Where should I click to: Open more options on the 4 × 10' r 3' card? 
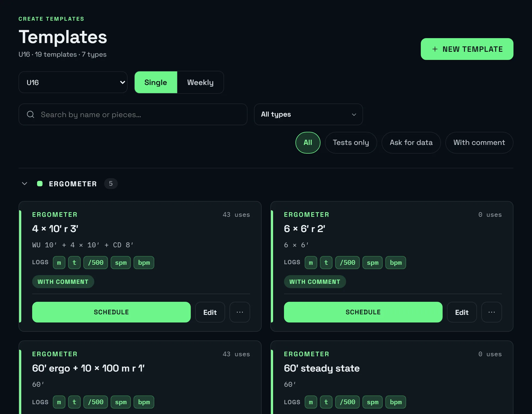coord(240,312)
